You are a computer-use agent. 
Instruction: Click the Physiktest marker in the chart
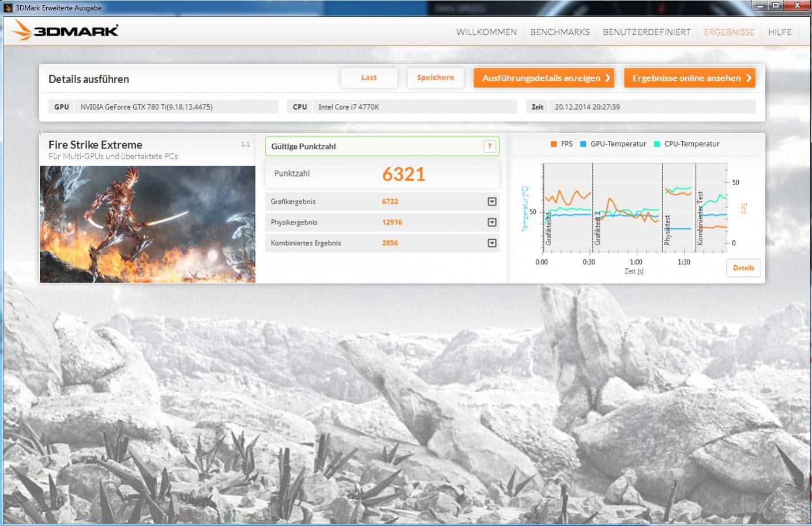pos(667,230)
